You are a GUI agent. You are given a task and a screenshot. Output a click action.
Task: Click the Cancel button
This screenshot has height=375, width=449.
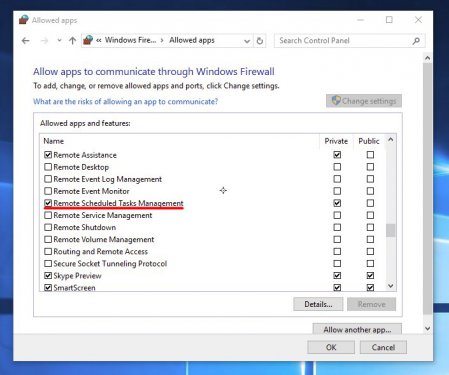(383, 347)
